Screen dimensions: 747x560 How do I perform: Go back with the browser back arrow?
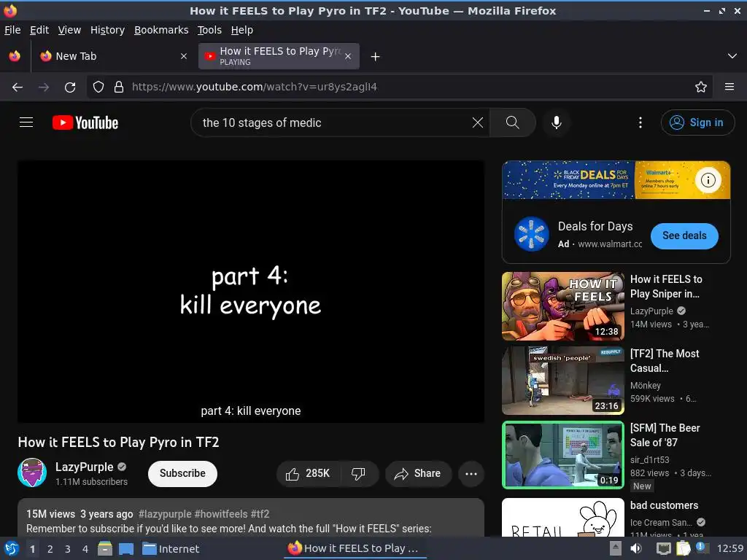(x=18, y=87)
